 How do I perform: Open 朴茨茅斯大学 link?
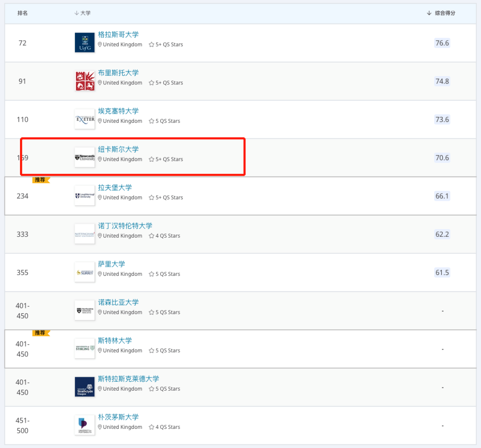(x=118, y=417)
